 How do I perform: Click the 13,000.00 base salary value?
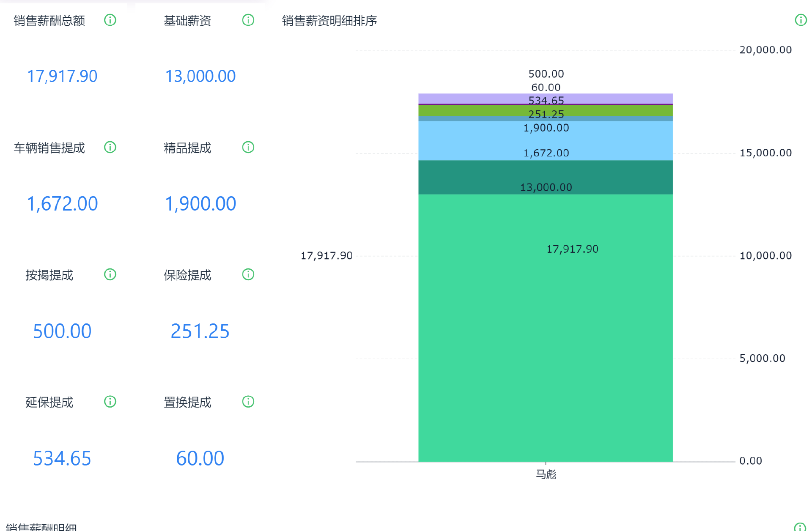(x=200, y=77)
